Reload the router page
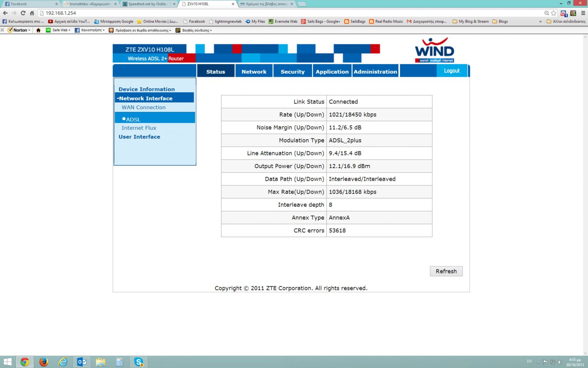This screenshot has height=368, width=588. coord(23,13)
